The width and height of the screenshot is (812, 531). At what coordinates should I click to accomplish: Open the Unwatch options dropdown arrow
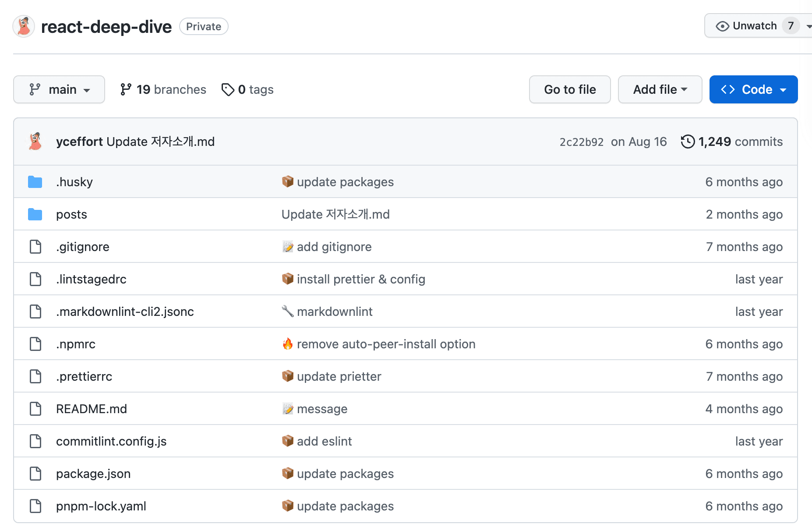pyautogui.click(x=807, y=26)
